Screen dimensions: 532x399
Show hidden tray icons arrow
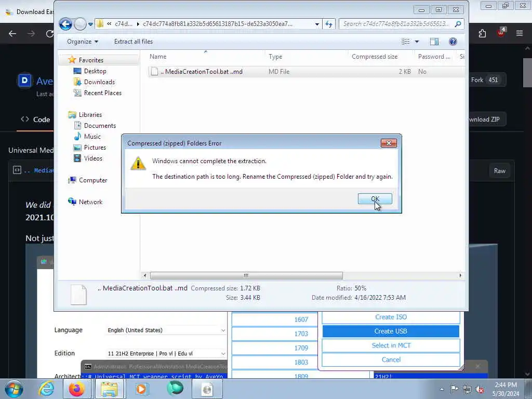pyautogui.click(x=442, y=390)
